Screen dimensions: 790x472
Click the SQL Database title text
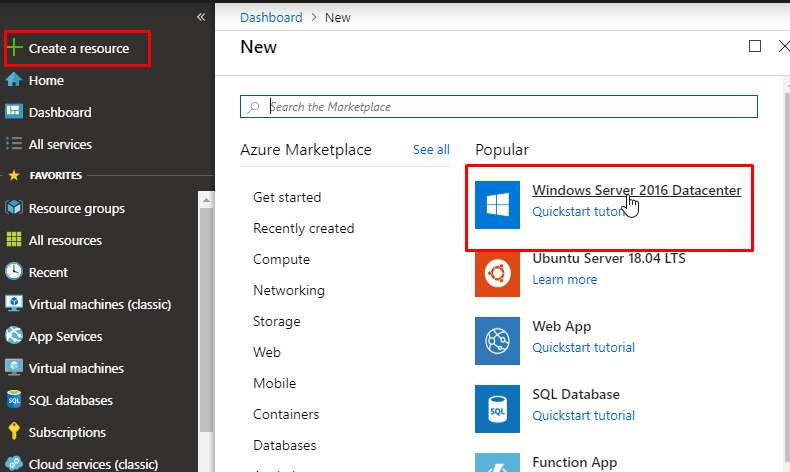[x=576, y=394]
